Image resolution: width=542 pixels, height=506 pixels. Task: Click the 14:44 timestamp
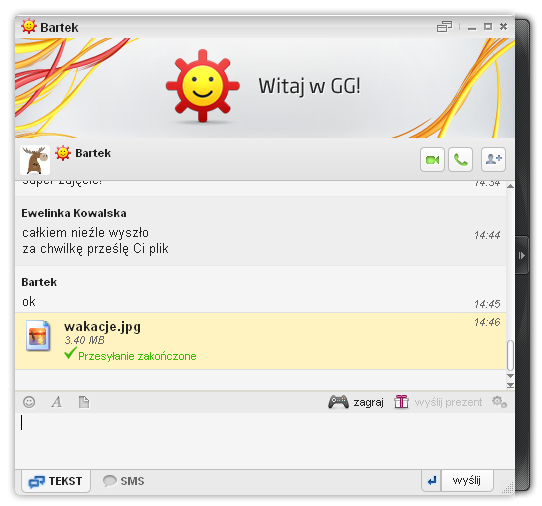coord(487,235)
